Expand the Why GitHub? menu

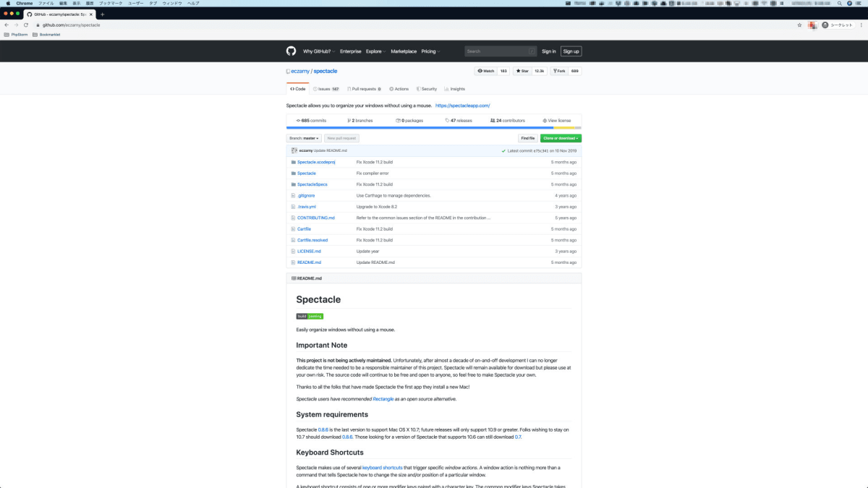(318, 51)
